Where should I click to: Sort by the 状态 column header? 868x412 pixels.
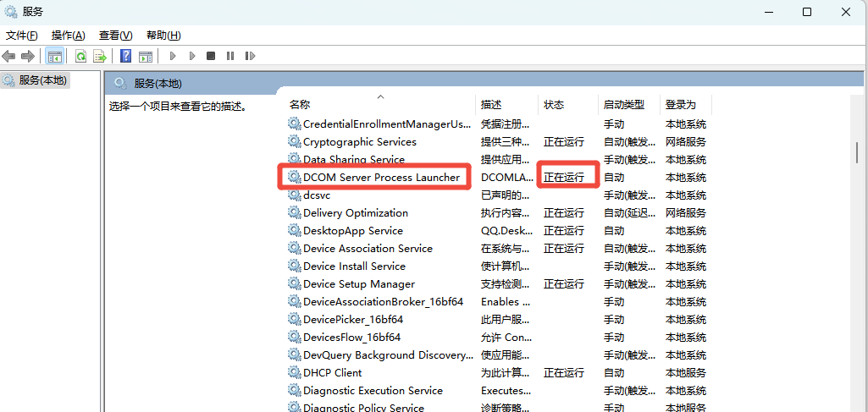click(x=554, y=105)
